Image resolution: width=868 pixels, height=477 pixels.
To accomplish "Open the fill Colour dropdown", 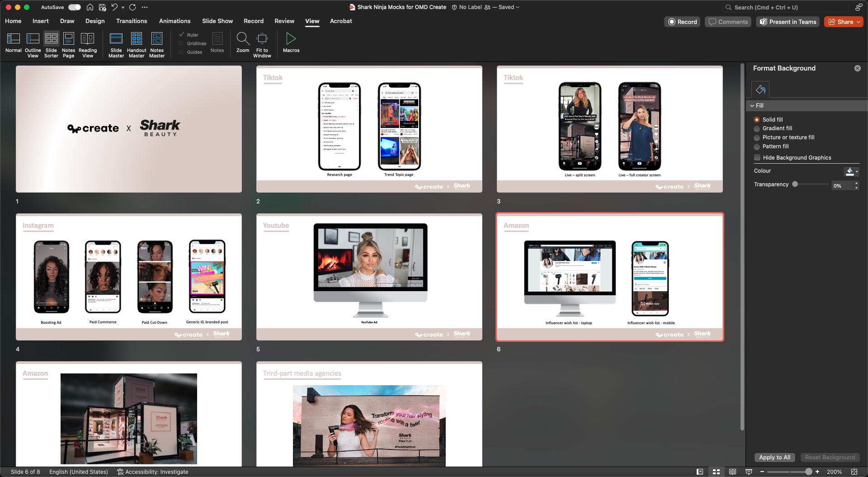I will [857, 171].
